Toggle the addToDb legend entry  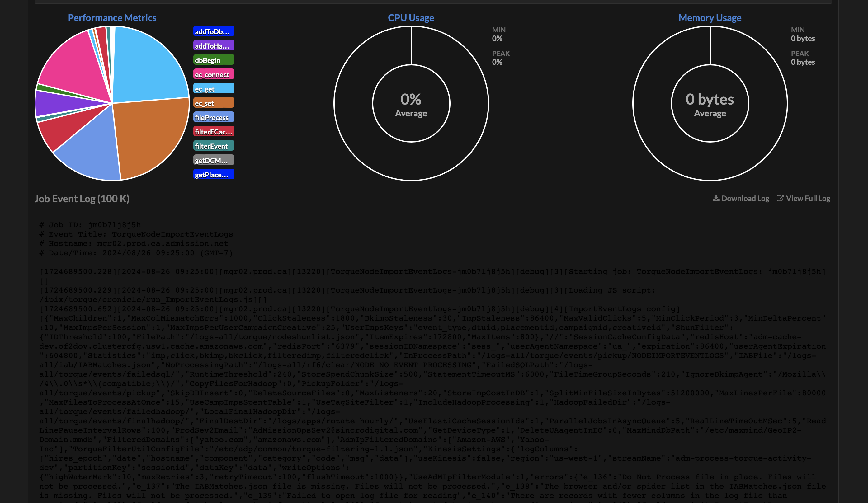pyautogui.click(x=214, y=31)
